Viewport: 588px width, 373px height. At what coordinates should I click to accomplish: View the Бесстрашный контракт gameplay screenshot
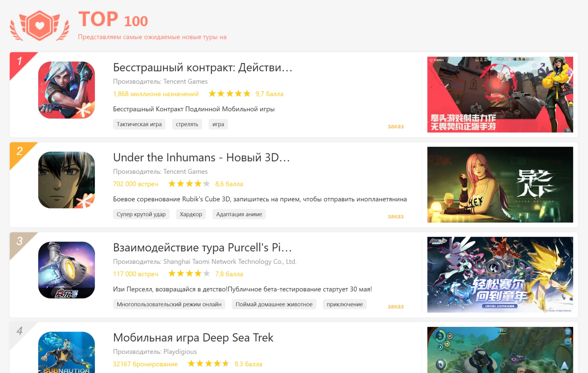coord(500,94)
